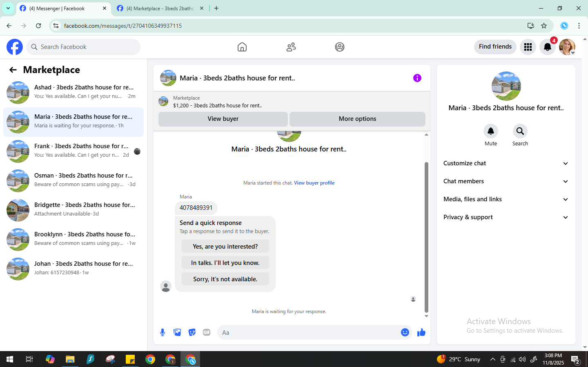Open the Ashad conversation
The width and height of the screenshot is (588, 367).
pos(73,92)
